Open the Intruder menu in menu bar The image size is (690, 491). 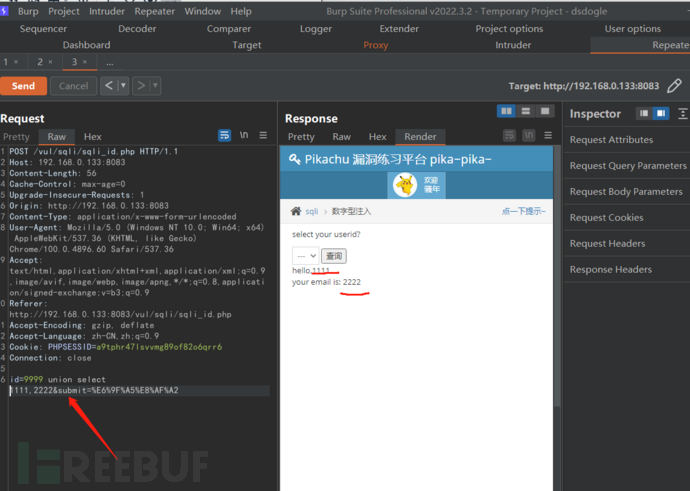click(107, 11)
